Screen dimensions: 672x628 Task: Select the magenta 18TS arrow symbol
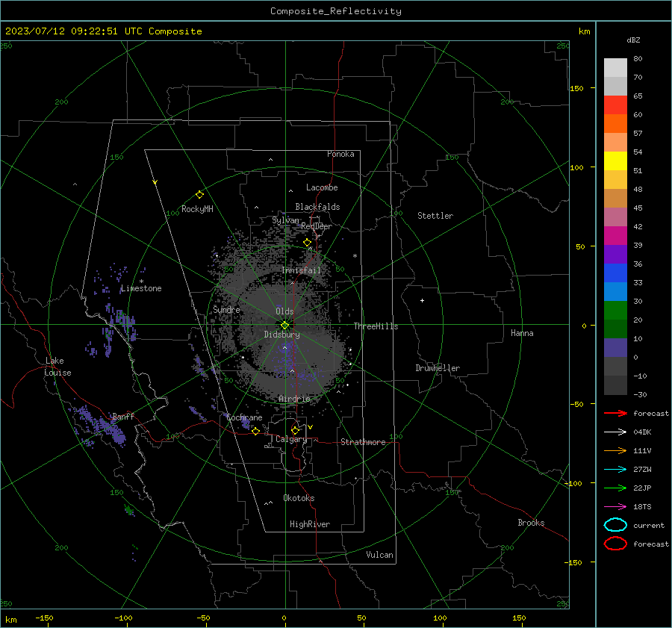click(x=615, y=506)
